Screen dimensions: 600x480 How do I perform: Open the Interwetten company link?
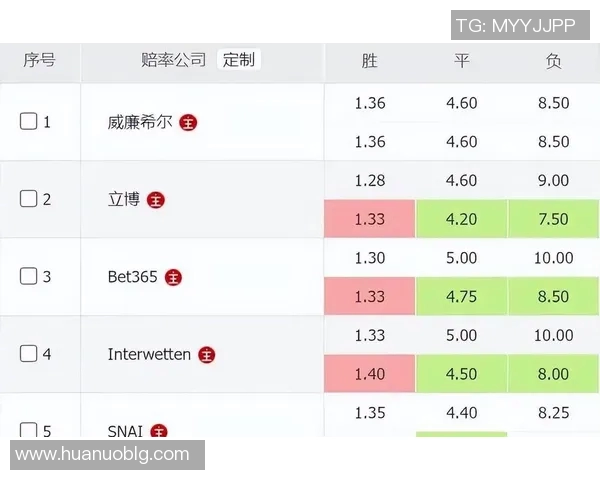(x=149, y=354)
